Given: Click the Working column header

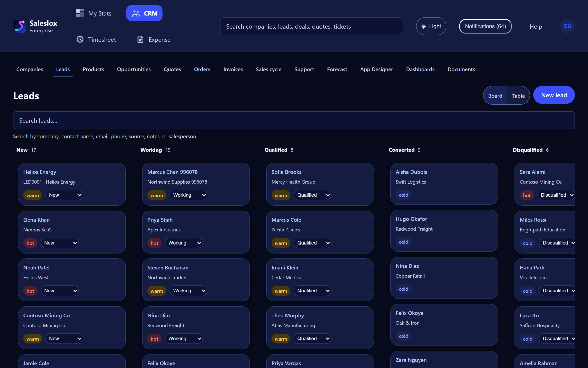Looking at the screenshot, I should 151,150.
